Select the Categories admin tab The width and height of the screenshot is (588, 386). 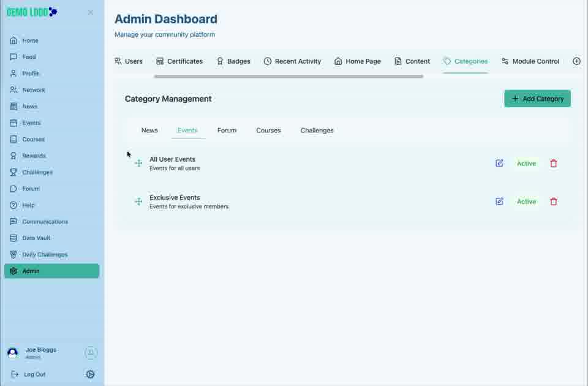(x=466, y=61)
